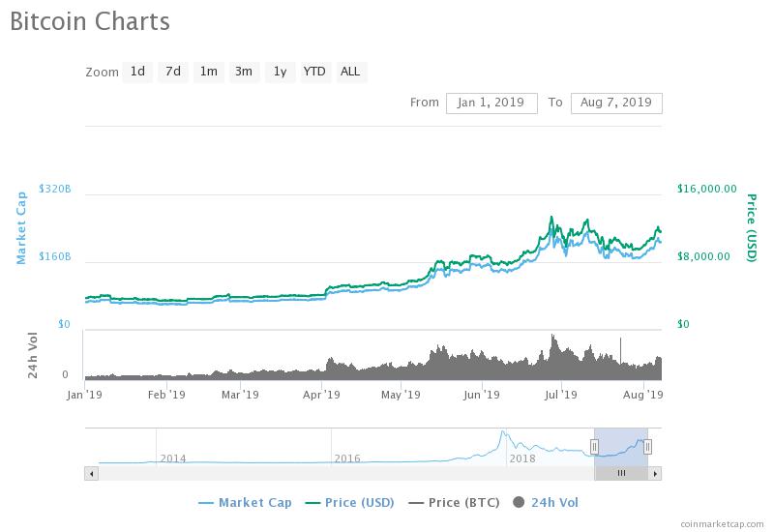Set zoom range to 1d

137,72
